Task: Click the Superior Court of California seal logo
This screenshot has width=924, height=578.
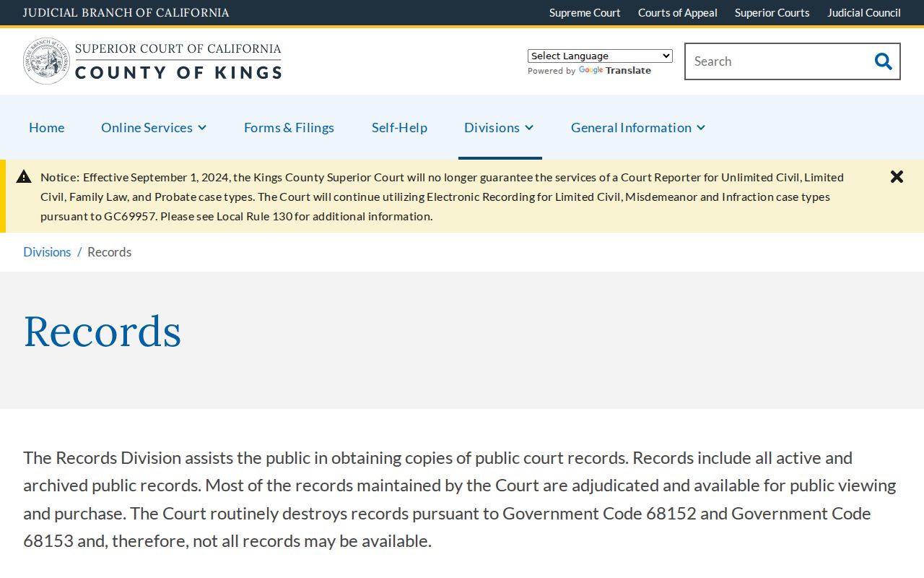Action: tap(46, 61)
